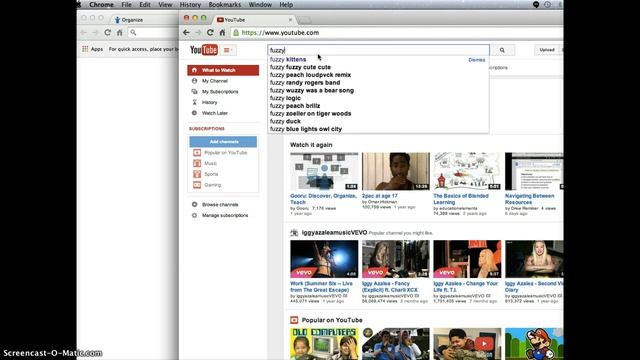640x360 pixels.
Task: Play 'Work (Summer Six – Live' video thumbnail
Action: click(x=324, y=259)
